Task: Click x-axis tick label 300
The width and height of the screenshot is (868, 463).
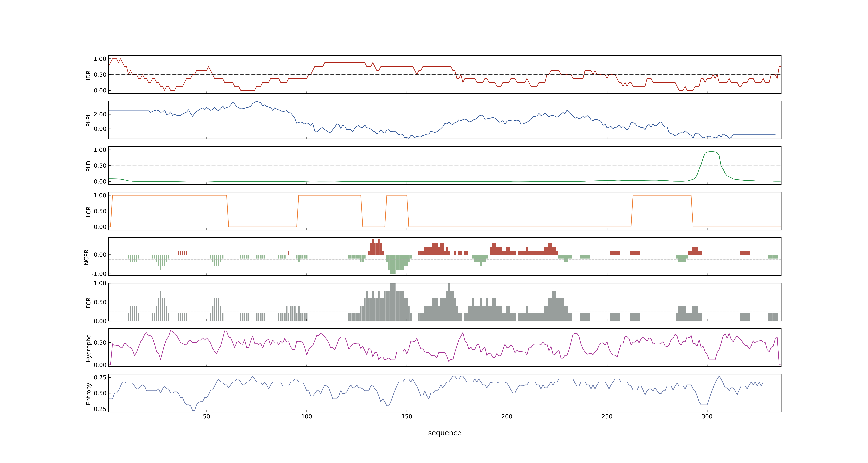Action: 707,416
